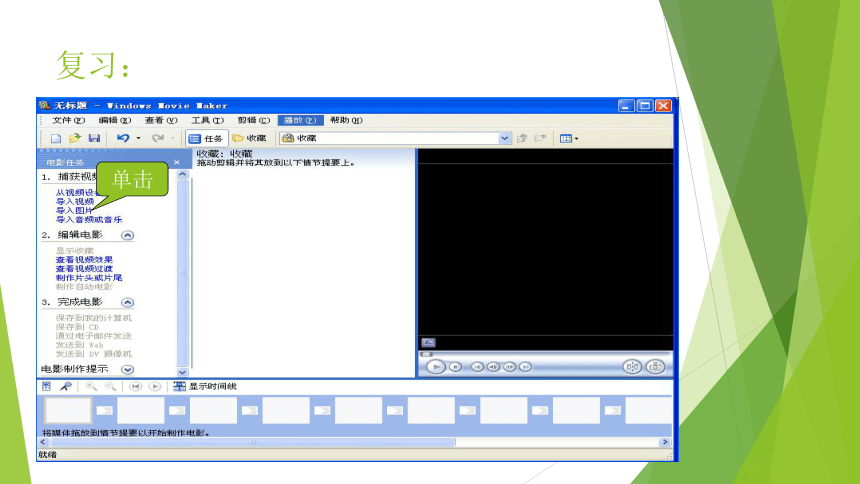Step to previous frame in monitor
Viewport: 860px width, 484px height.
[x=493, y=367]
